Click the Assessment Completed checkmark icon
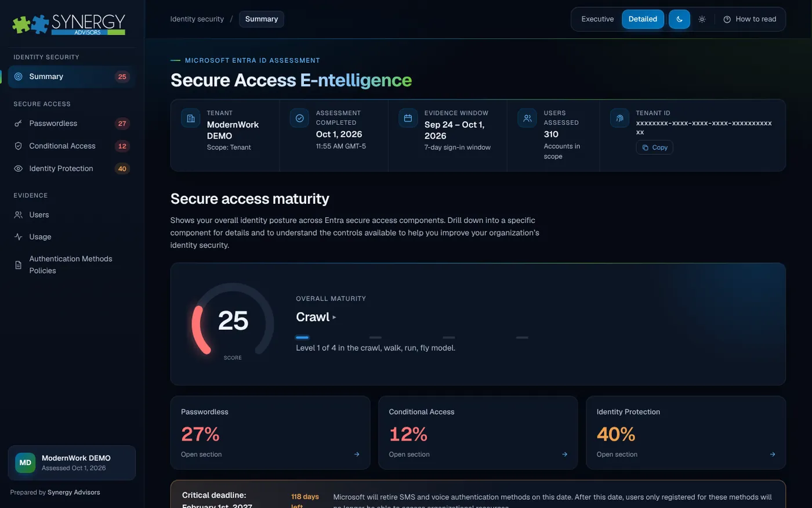The image size is (812, 508). [299, 118]
